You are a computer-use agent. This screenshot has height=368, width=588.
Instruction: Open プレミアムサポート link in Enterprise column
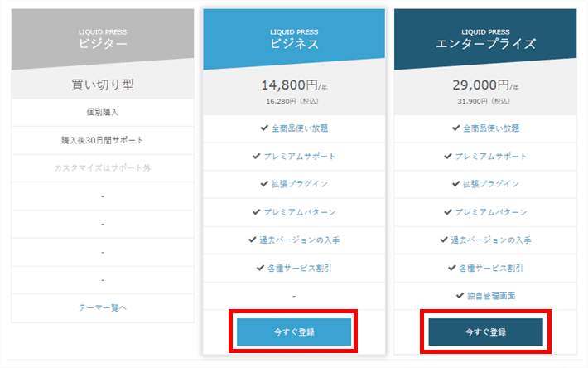point(491,156)
